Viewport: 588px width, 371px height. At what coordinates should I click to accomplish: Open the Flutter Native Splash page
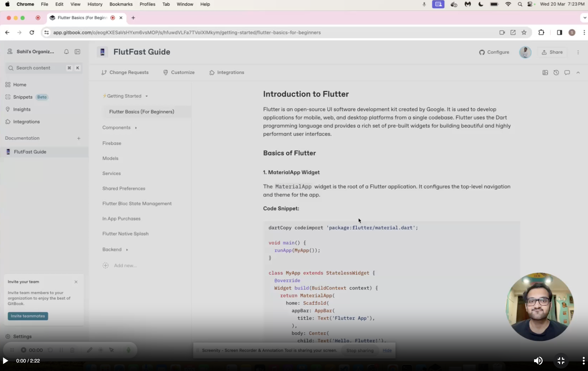(126, 234)
